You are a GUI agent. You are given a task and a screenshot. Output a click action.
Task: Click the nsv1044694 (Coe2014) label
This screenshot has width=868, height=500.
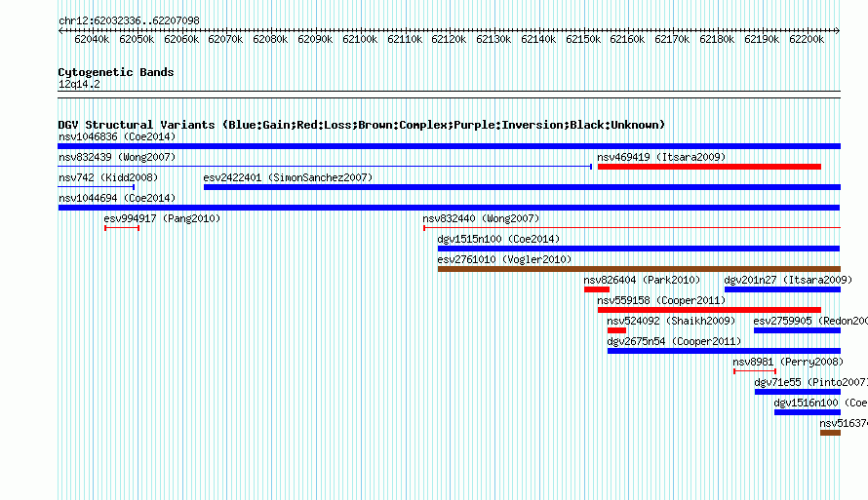coord(117,198)
